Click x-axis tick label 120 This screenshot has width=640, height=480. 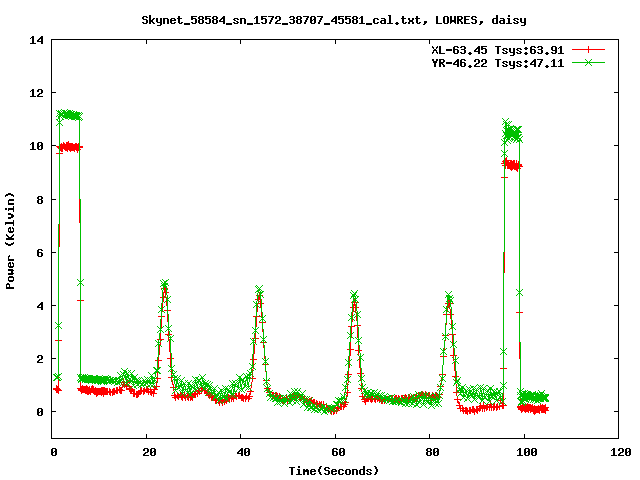tap(621, 452)
